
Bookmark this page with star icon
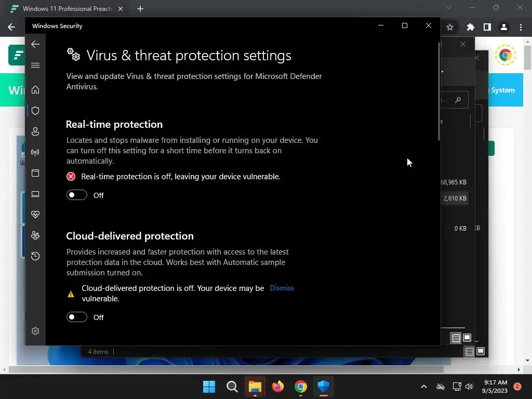tap(450, 27)
